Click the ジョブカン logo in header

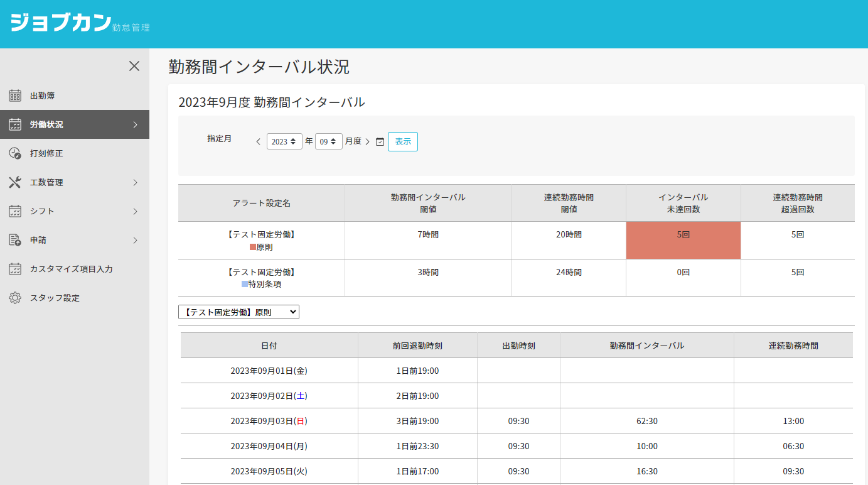click(x=61, y=23)
